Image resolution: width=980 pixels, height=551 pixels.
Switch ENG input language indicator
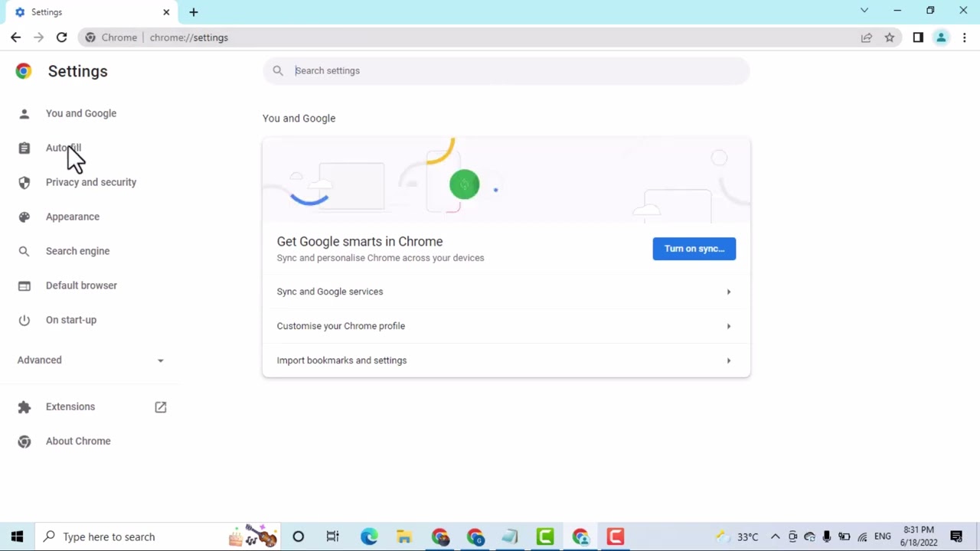tap(882, 536)
